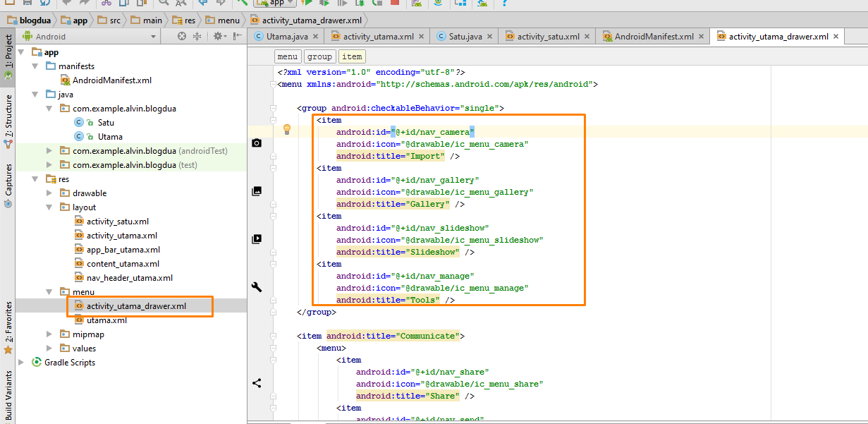Viewport: 868px width, 424px height.
Task: Click the 'group' tag breadcrumb button
Action: point(319,57)
